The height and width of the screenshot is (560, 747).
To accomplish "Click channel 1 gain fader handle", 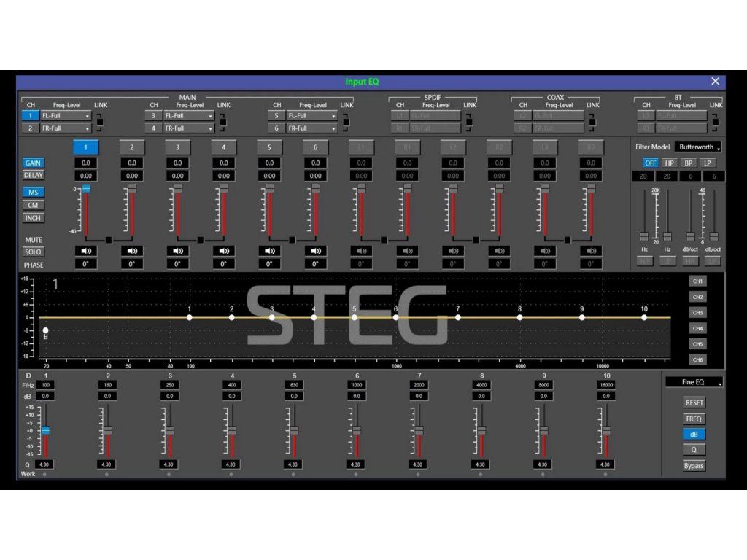I will [x=86, y=189].
